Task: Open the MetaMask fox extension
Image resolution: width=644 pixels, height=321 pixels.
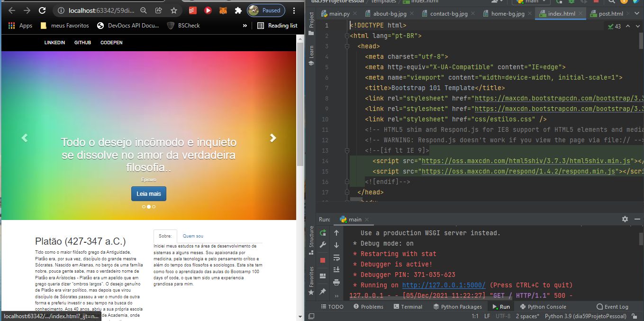Action: pyautogui.click(x=223, y=10)
